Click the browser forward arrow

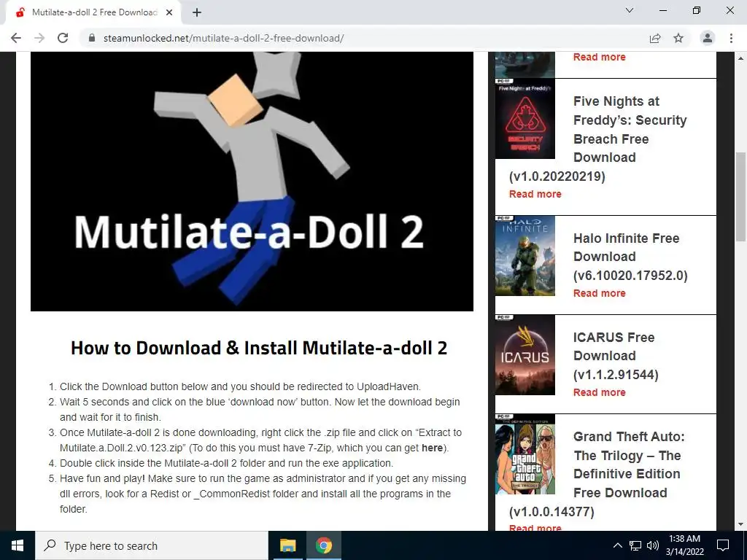tap(39, 38)
